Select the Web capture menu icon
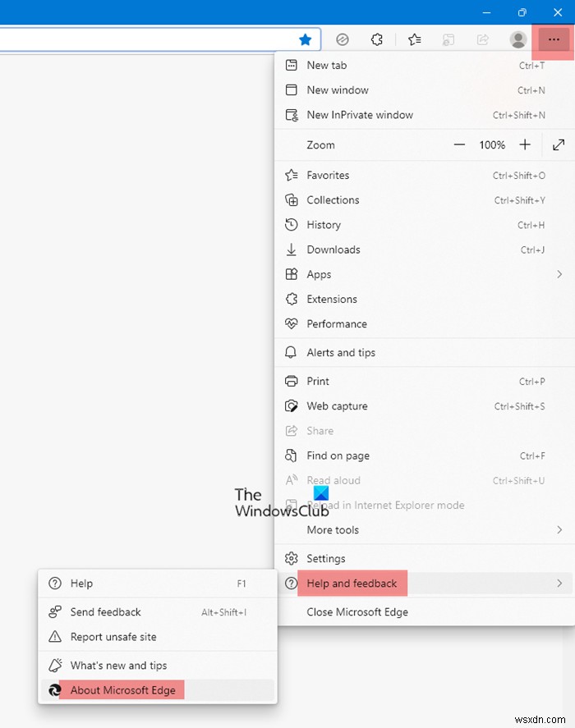575x728 pixels. [x=292, y=405]
